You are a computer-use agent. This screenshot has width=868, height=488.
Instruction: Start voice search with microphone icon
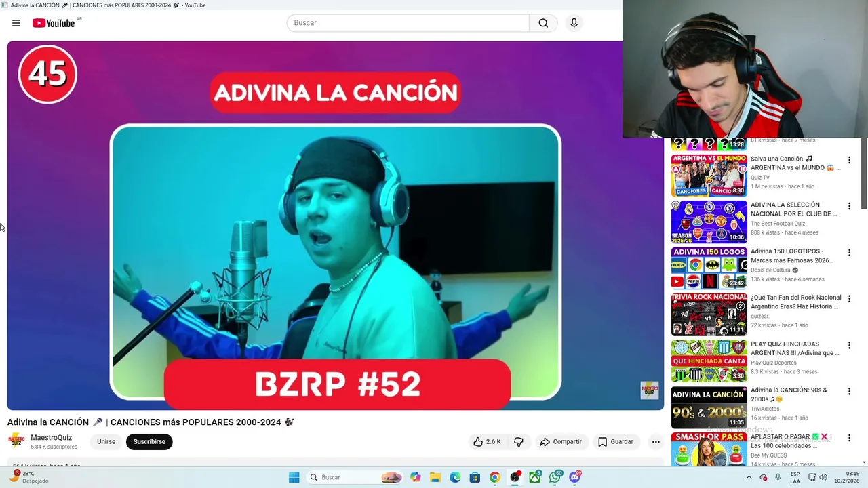(x=574, y=23)
